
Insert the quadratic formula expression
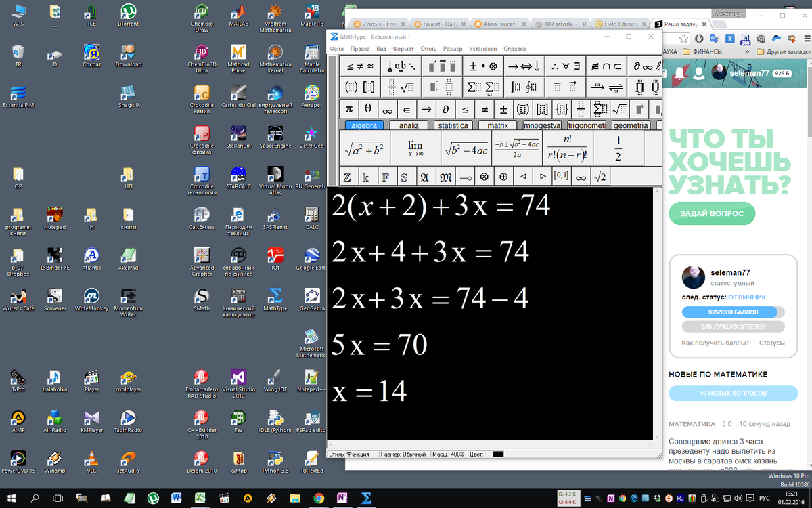[517, 148]
